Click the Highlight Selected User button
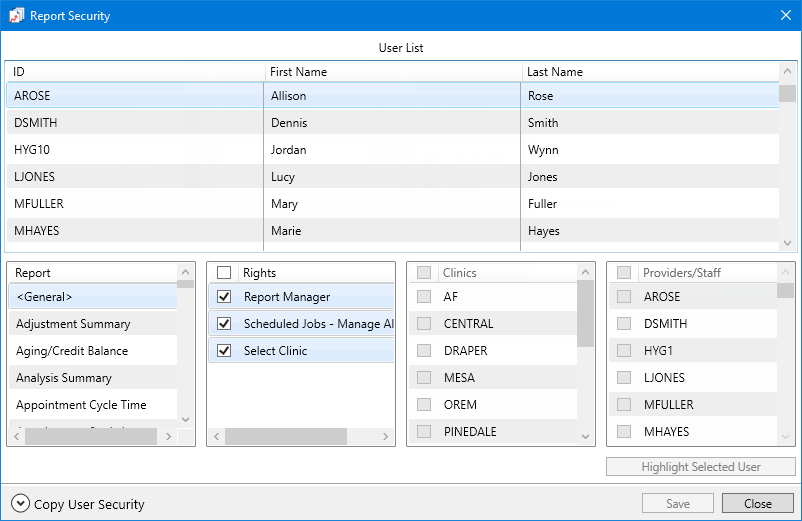This screenshot has height=521, width=802. click(x=700, y=467)
